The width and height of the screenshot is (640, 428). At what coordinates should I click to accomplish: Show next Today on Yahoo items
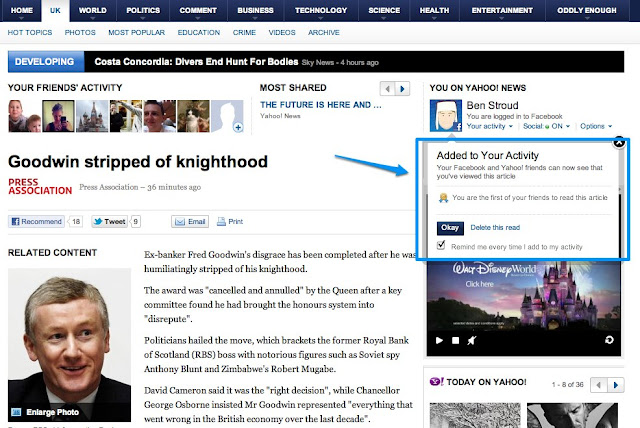tap(616, 385)
